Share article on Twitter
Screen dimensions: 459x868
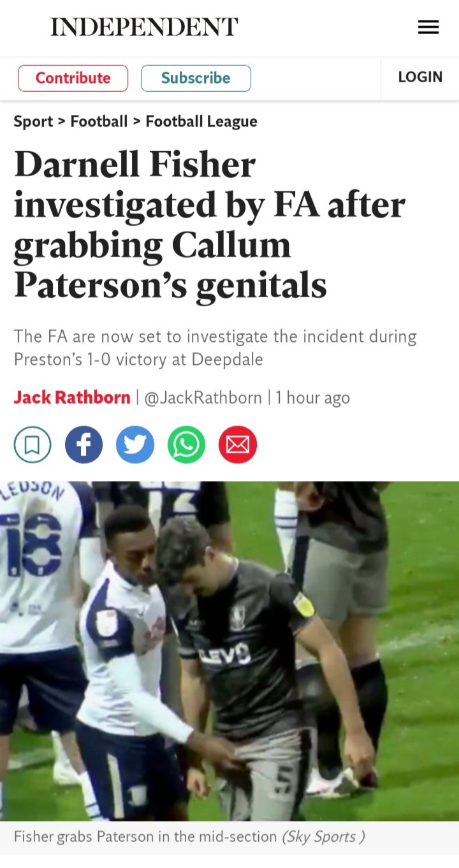pyautogui.click(x=135, y=445)
